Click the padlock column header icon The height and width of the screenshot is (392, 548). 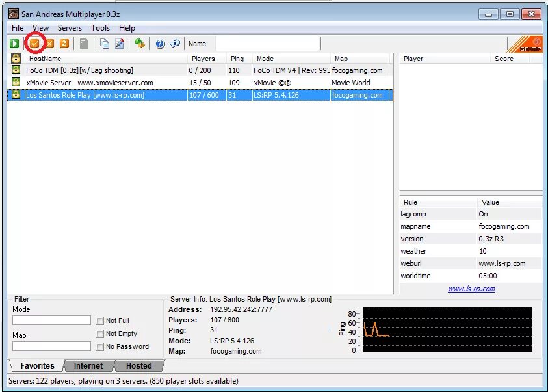point(16,59)
